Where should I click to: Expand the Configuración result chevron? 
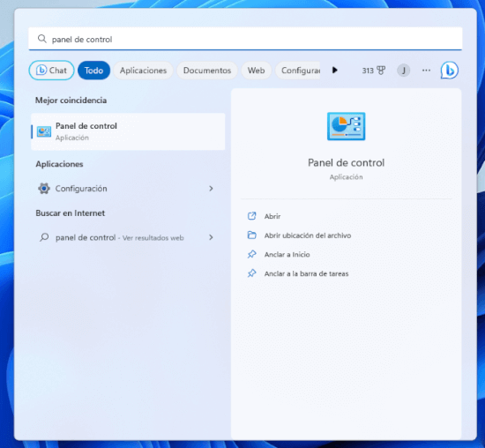click(x=211, y=189)
